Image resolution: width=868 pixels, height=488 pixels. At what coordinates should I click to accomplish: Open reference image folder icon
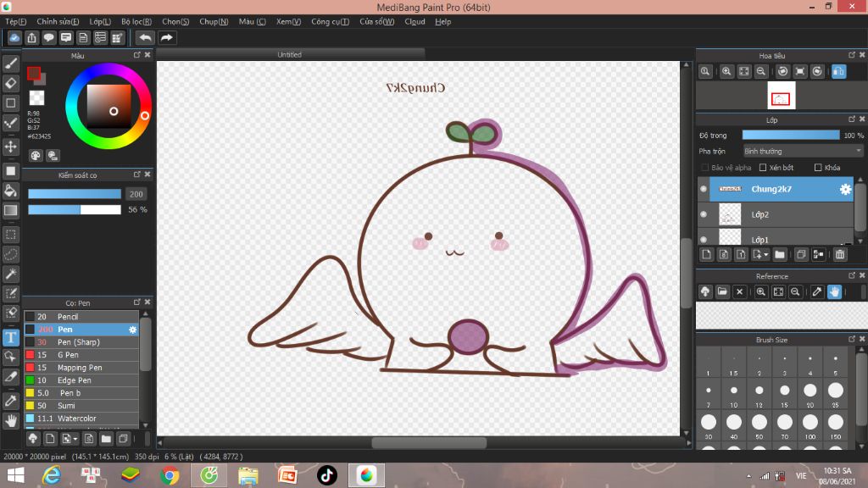point(722,291)
